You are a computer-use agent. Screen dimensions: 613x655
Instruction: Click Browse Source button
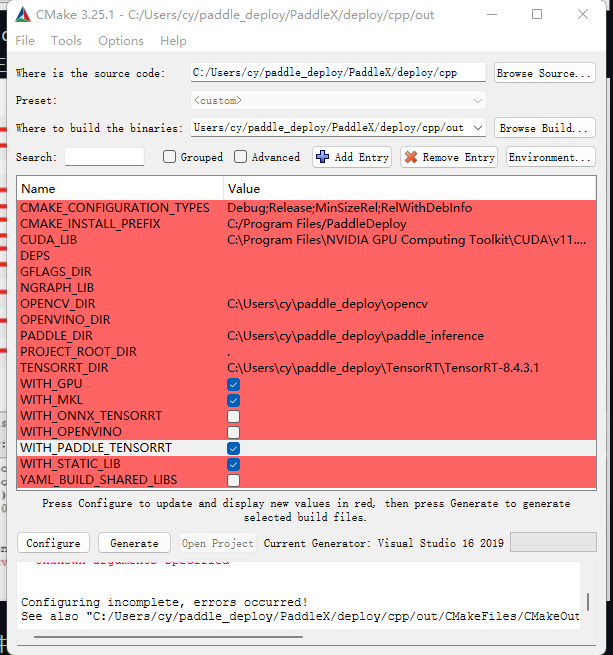[x=544, y=73]
